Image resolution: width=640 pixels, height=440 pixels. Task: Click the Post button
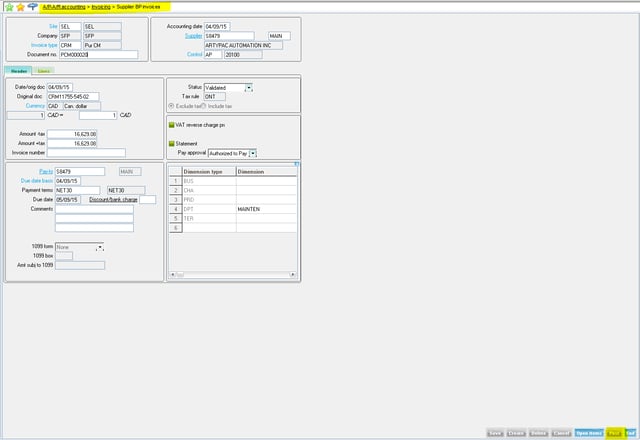pos(614,433)
